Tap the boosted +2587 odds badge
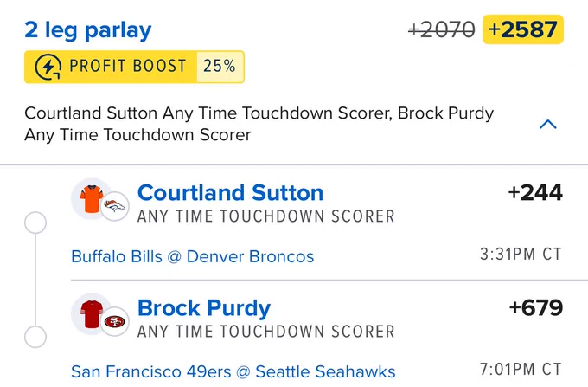588x387 pixels. point(523,29)
